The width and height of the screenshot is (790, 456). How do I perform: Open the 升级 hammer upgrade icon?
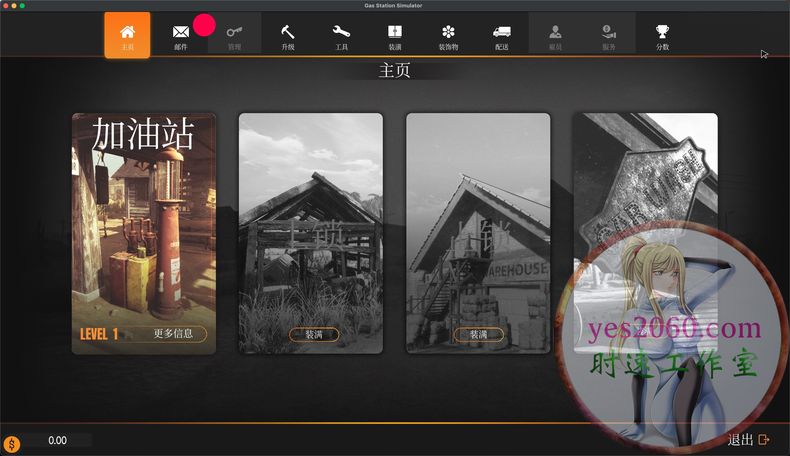(288, 35)
